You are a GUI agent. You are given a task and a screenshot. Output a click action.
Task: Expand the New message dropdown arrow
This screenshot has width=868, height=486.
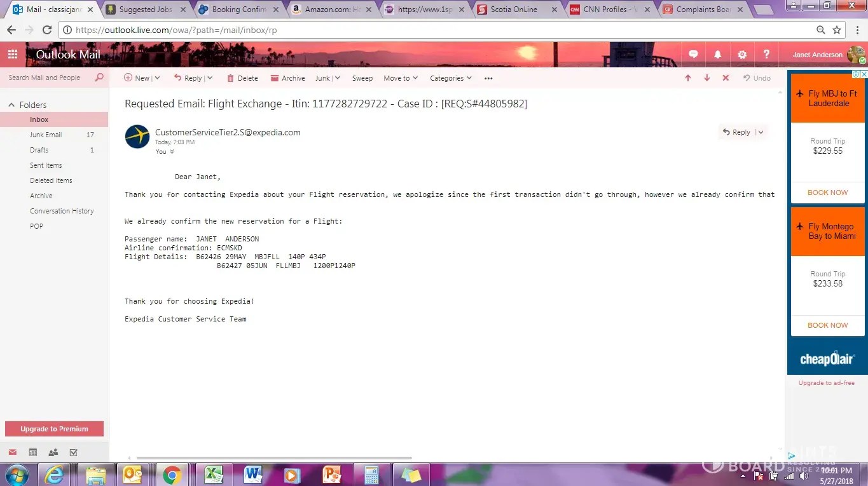(x=156, y=78)
